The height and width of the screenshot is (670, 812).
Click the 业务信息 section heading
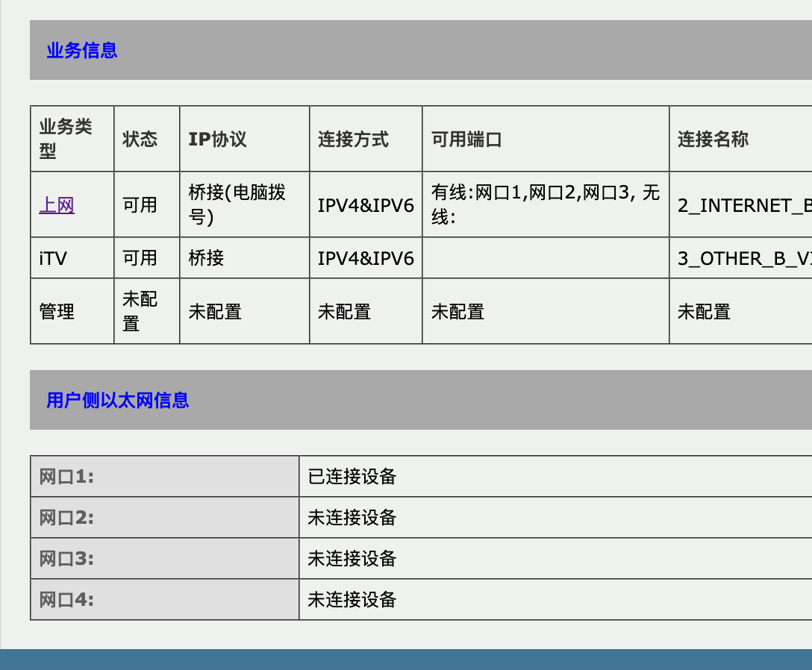point(82,51)
